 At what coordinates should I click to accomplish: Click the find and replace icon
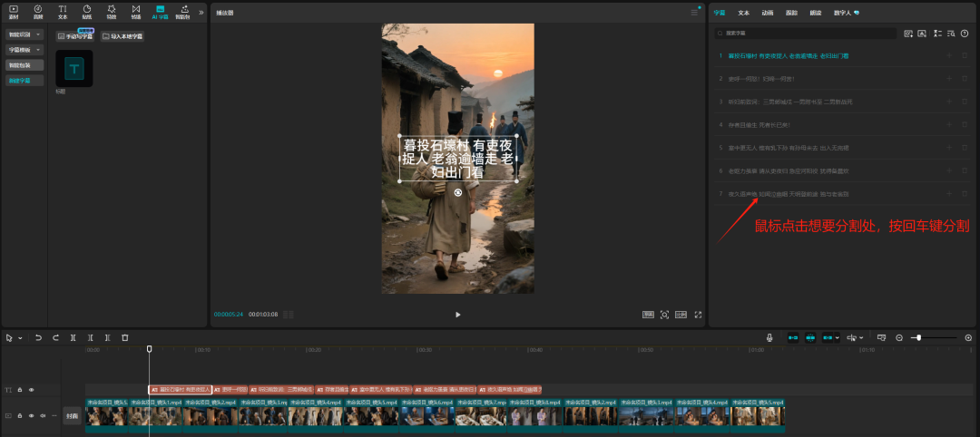(951, 33)
